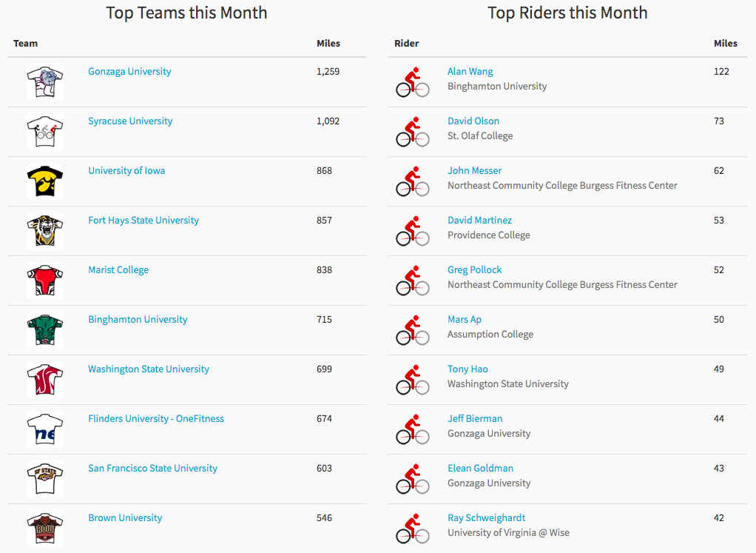Click the Miles column header for teams
This screenshot has width=756, height=553.
coord(328,44)
